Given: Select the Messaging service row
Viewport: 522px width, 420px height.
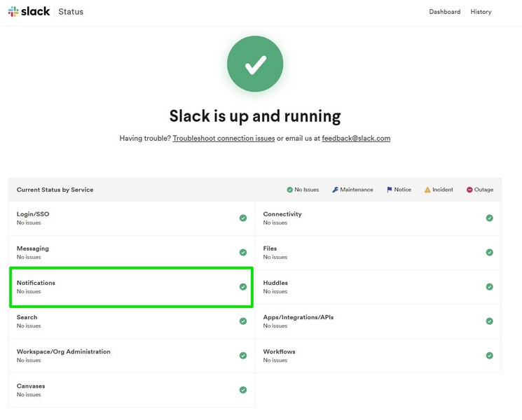Looking at the screenshot, I should [x=131, y=253].
